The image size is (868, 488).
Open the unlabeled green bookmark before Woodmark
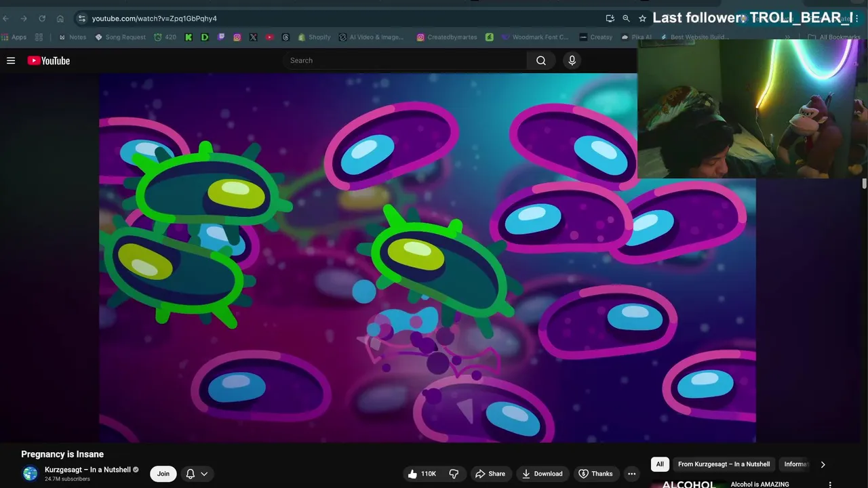[489, 37]
